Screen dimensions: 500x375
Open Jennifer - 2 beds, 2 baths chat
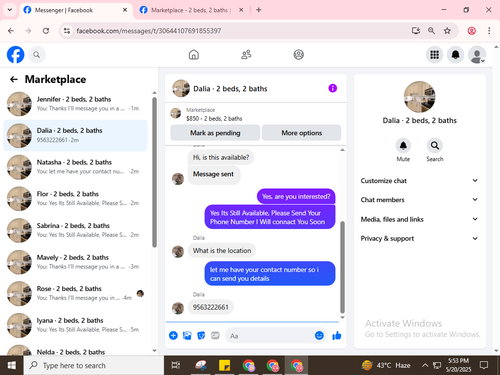pyautogui.click(x=75, y=104)
